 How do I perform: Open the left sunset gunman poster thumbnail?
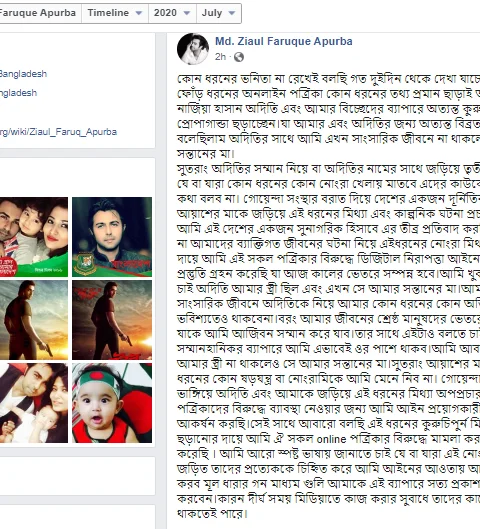[34, 320]
